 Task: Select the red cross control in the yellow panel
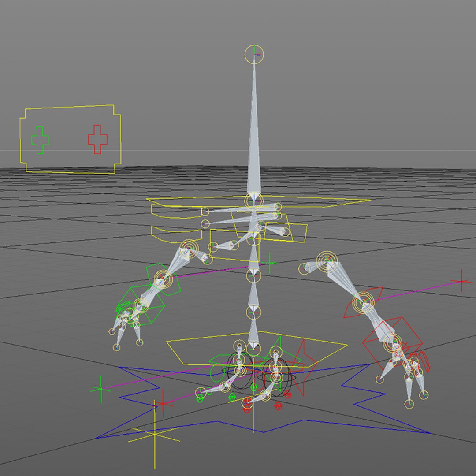[97, 139]
